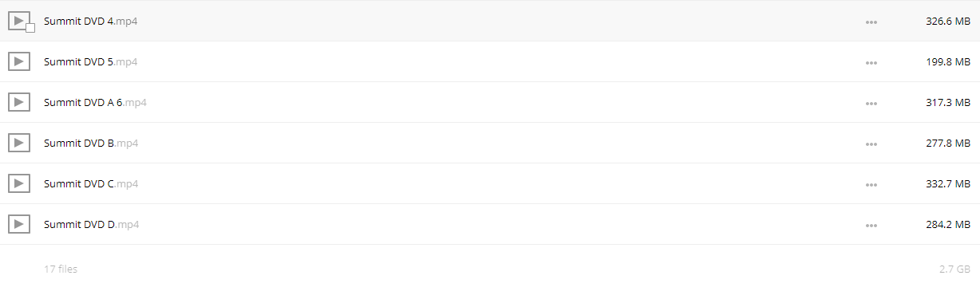Open the more options menu for Summit DVD 5.mp4

(871, 62)
